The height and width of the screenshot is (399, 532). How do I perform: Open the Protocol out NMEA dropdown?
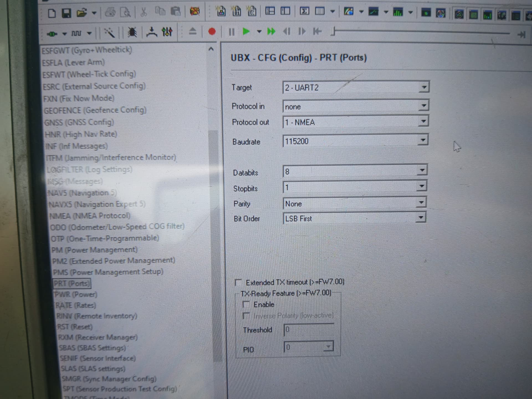[423, 121]
